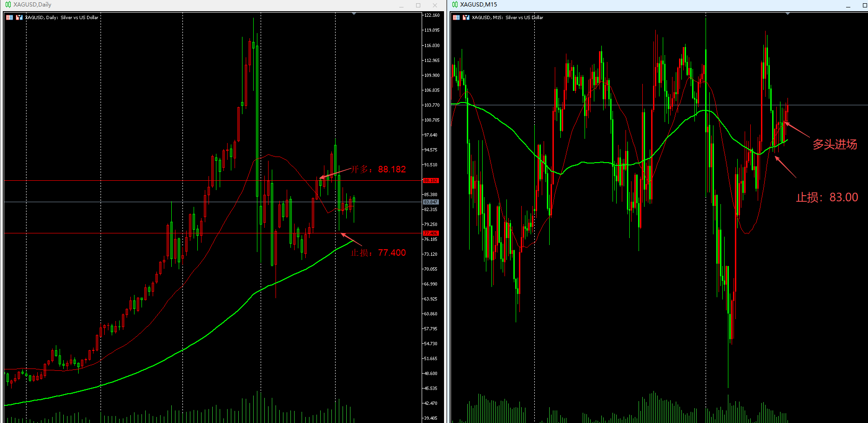Select the '开多：88.182' text annotation

378,169
